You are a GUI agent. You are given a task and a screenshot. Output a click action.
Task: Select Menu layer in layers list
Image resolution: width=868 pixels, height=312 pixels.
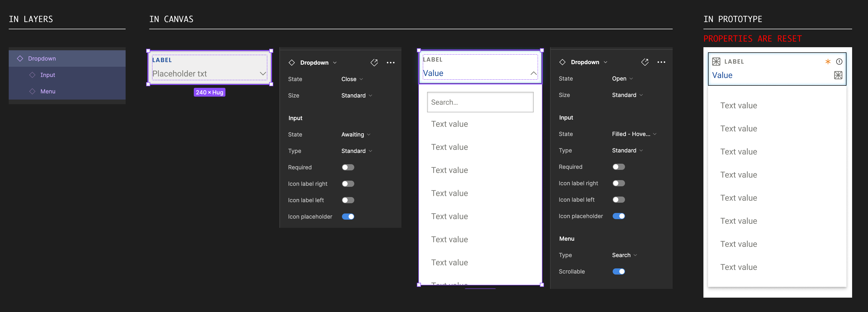point(67,91)
